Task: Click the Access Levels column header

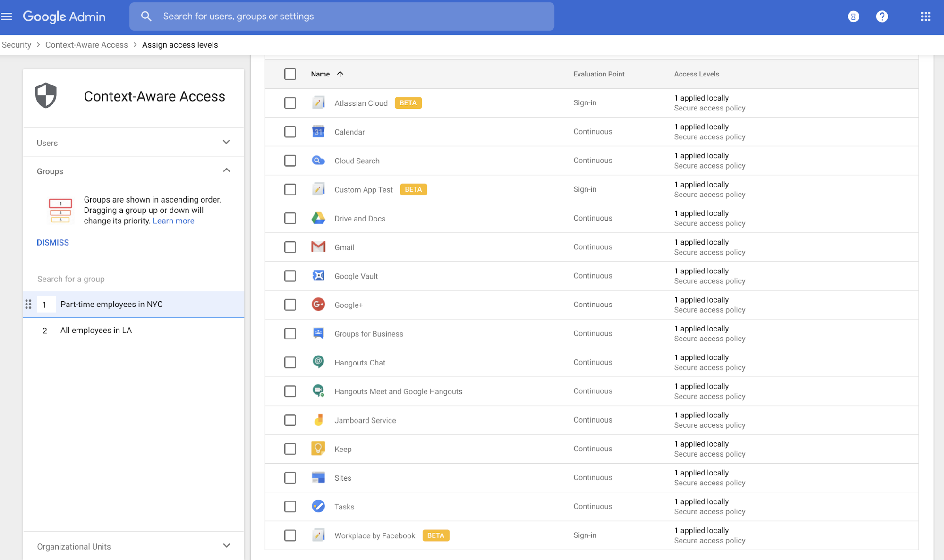Action: [697, 74]
